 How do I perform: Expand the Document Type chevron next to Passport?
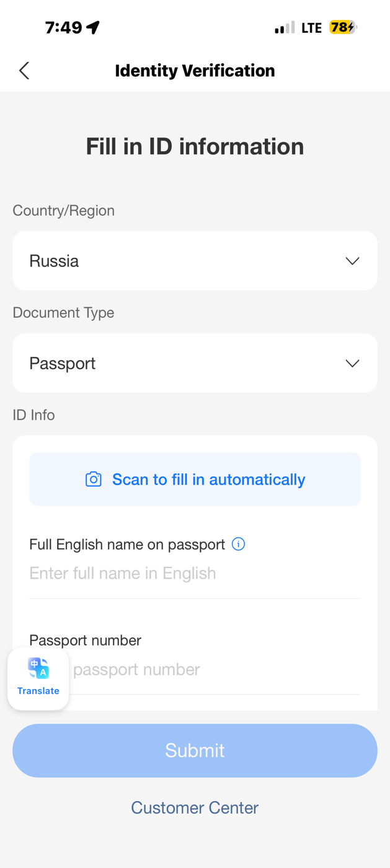(x=352, y=363)
